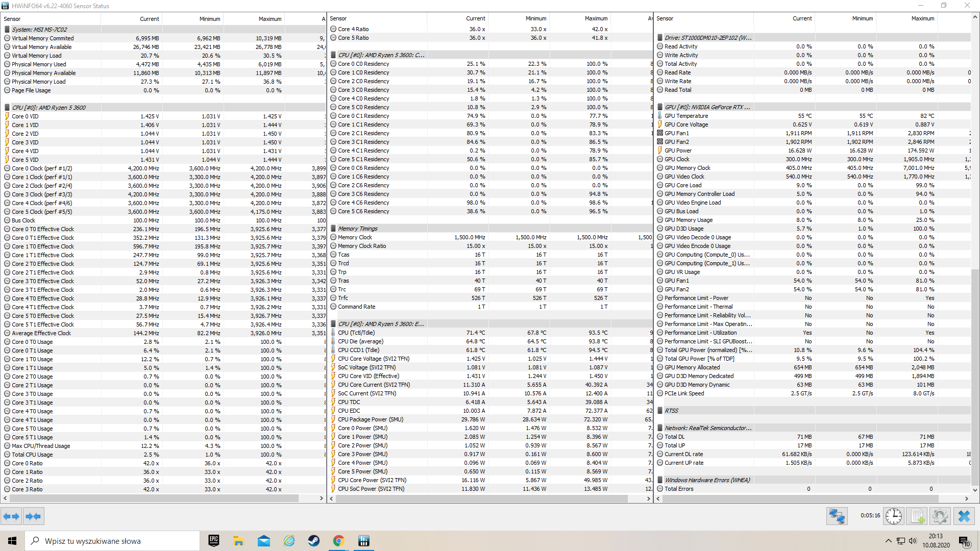Click the expand columns arrows button
This screenshot has height=551, width=980.
tap(11, 516)
